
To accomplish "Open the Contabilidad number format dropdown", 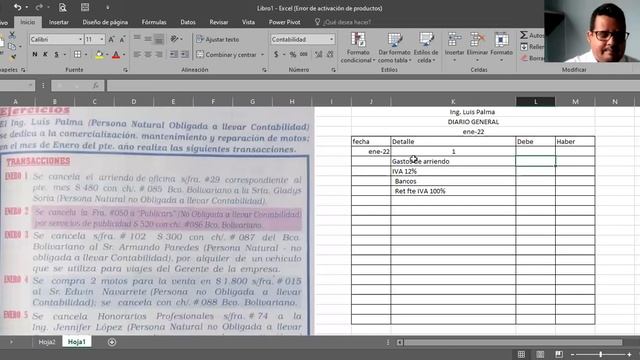I will pyautogui.click(x=331, y=39).
